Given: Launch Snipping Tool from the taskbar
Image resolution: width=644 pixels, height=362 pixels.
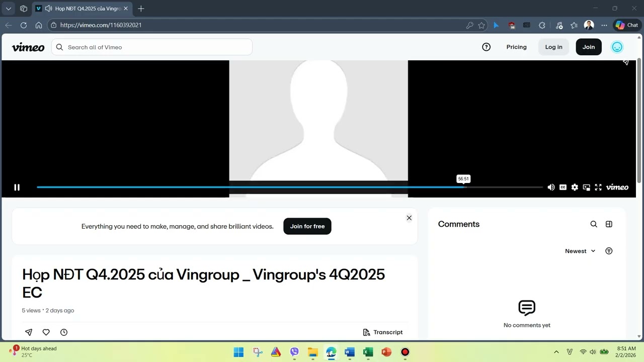Looking at the screenshot, I should (258, 352).
